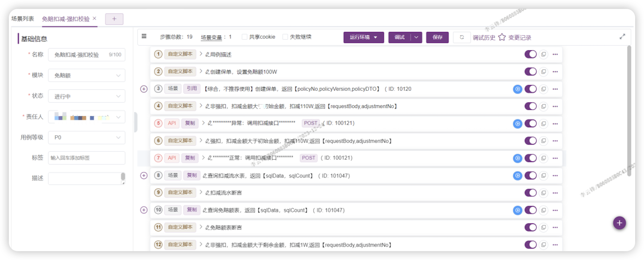Toggle step 6 强扣 switch
The image size is (644, 260).
pyautogui.click(x=530, y=141)
